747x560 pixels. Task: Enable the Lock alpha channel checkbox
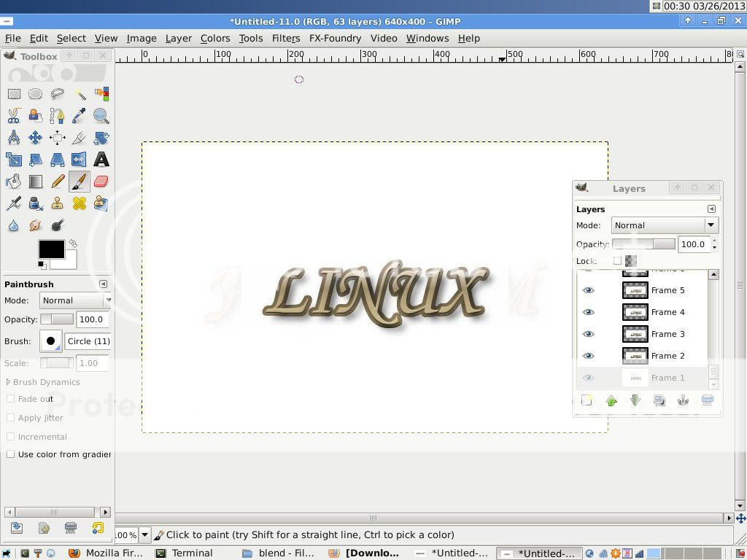coord(617,261)
